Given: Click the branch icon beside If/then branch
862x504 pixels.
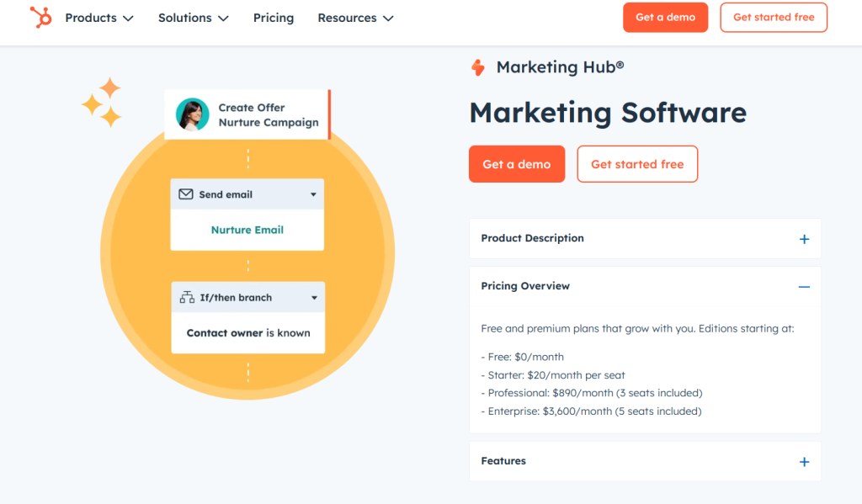Looking at the screenshot, I should 187,297.
